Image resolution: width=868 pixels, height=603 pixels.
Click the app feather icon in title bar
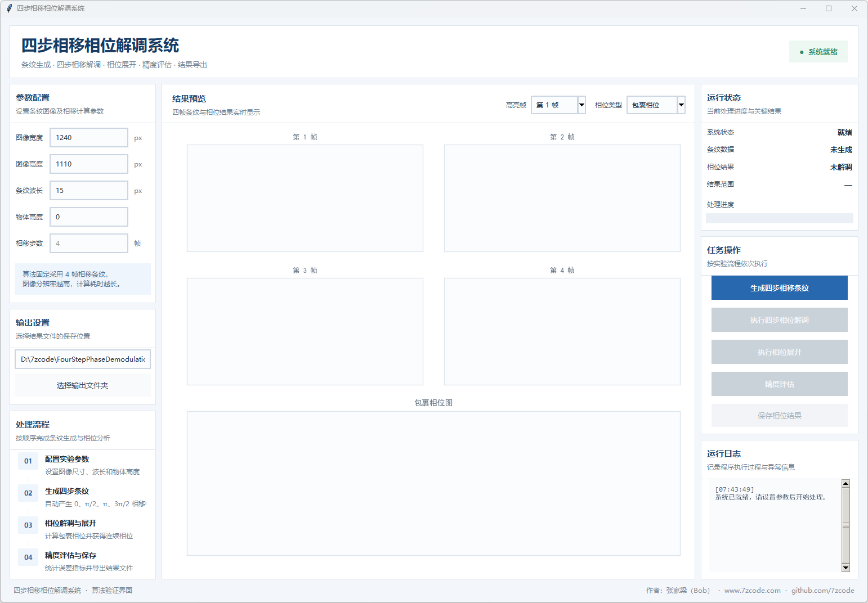9,8
